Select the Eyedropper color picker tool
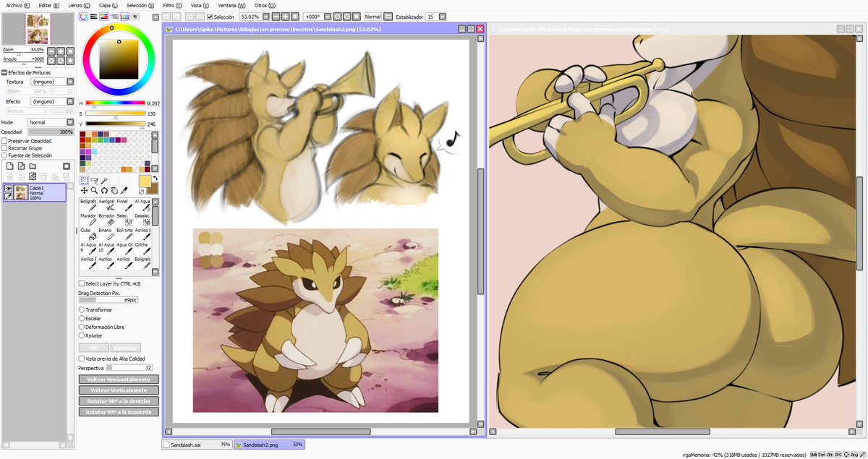Viewport: 868px width, 459px height. pos(124,191)
